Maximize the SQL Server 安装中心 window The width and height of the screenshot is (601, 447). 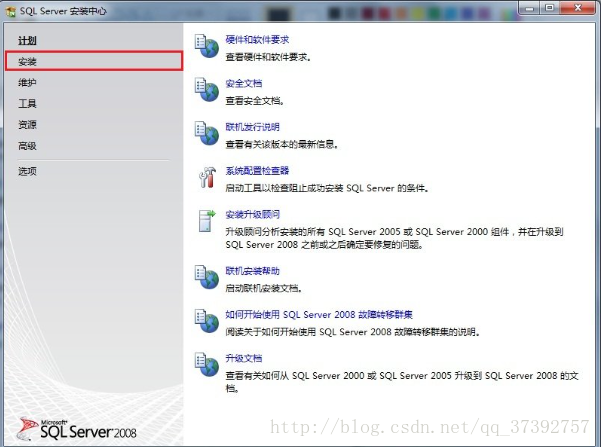550,8
